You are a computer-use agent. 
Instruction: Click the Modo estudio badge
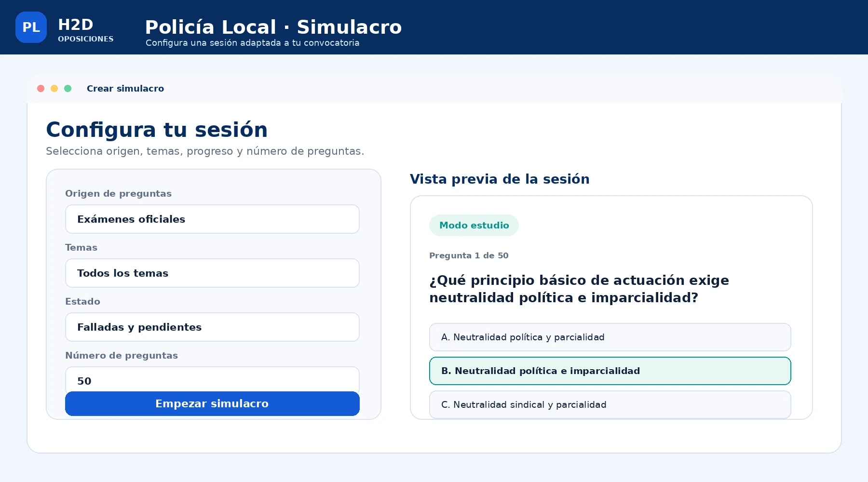[474, 226]
